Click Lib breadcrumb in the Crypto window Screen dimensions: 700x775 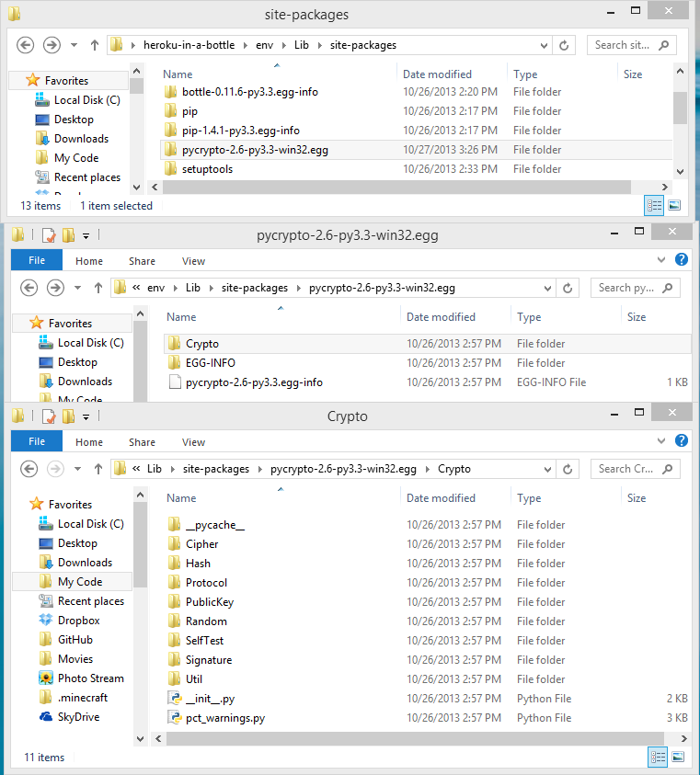155,469
